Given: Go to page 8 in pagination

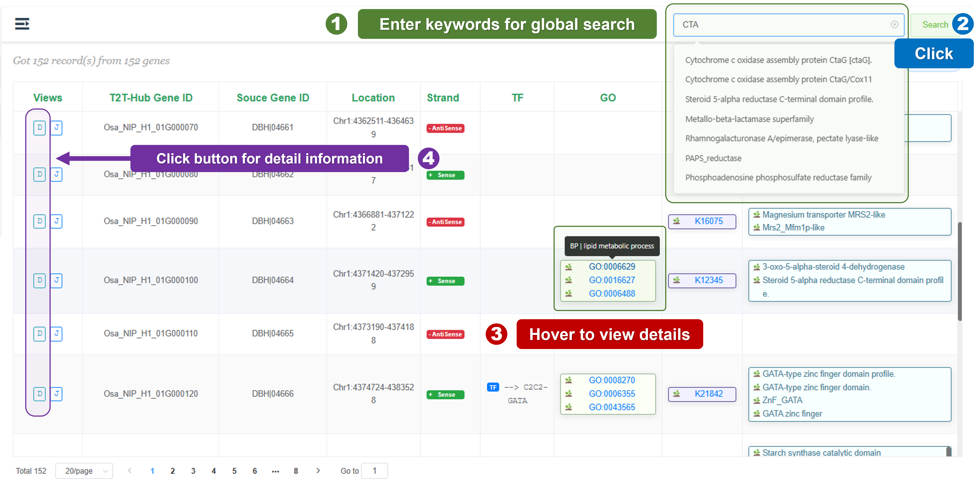Looking at the screenshot, I should click(296, 471).
